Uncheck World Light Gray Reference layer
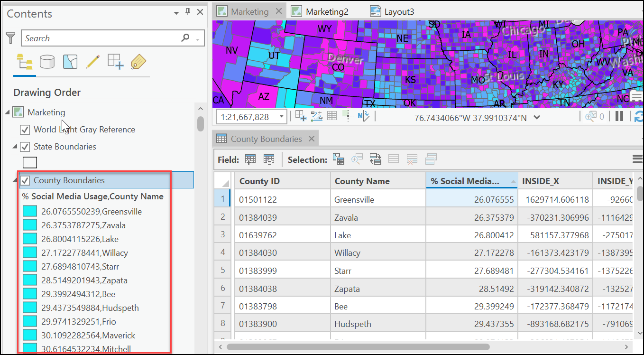The height and width of the screenshot is (355, 644). click(x=25, y=130)
